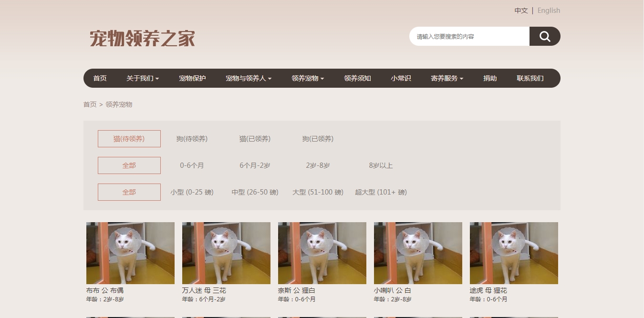Open the 领养宠物 nav dropdown

[x=307, y=78]
